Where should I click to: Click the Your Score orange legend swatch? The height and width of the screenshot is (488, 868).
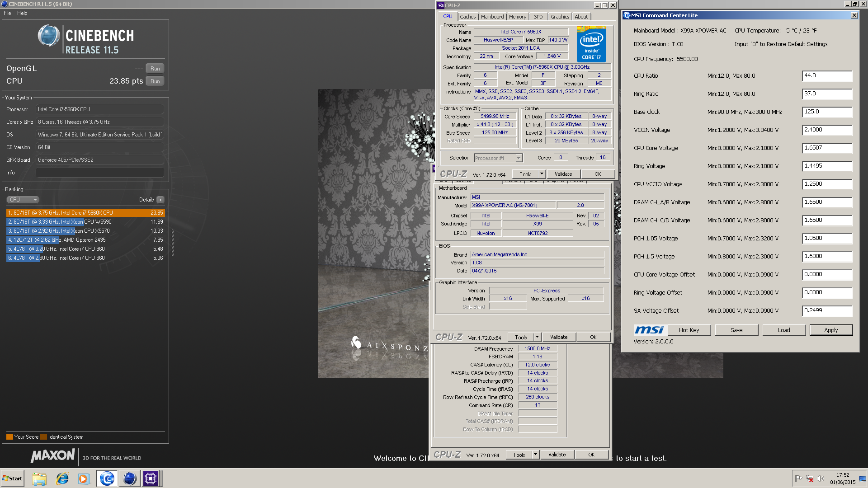[x=9, y=437]
